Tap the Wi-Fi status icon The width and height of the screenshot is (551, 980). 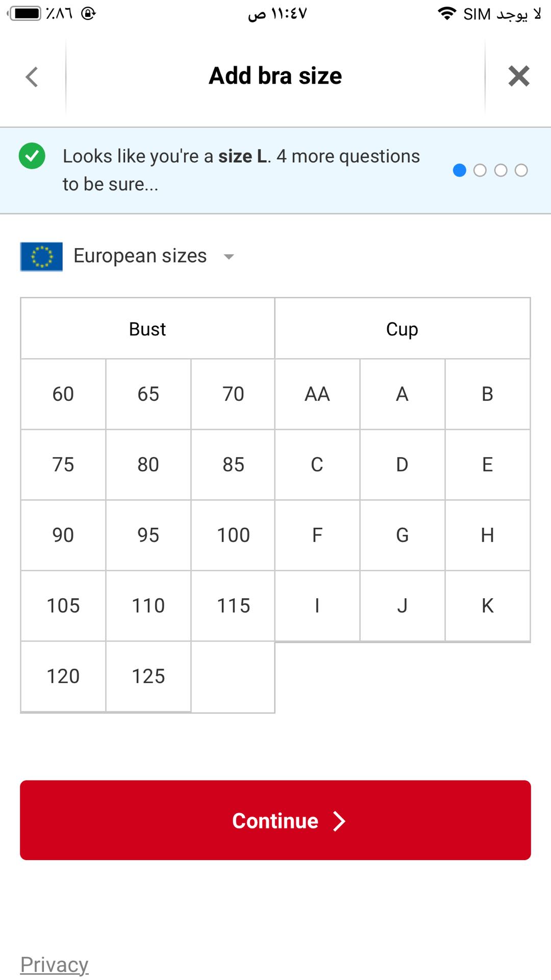pos(447,13)
